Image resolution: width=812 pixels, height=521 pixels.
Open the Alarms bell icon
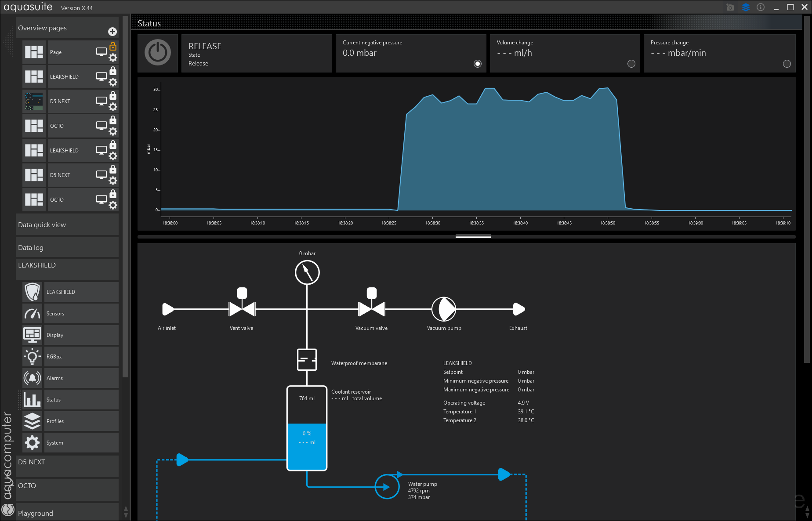33,378
